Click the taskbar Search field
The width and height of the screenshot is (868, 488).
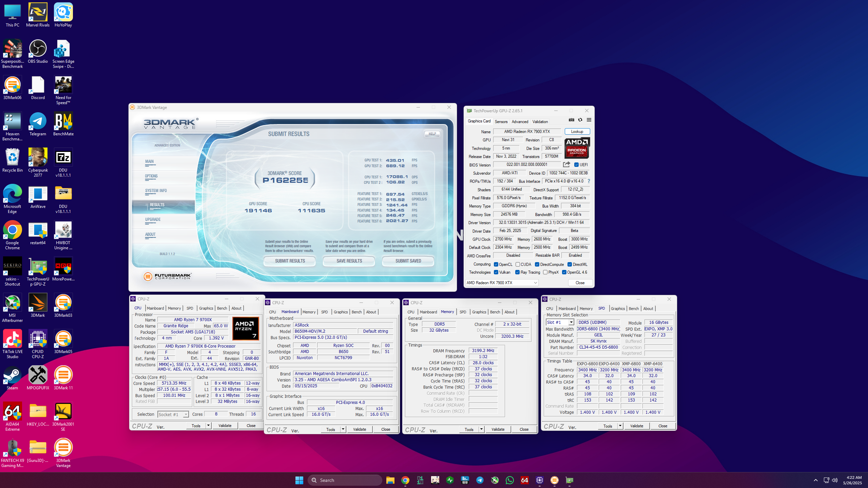[x=345, y=480]
